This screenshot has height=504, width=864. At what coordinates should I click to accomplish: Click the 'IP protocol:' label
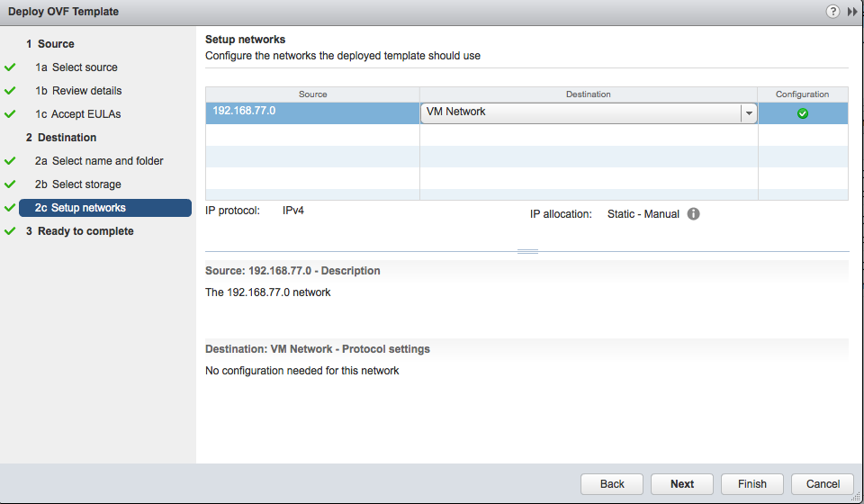[232, 211]
